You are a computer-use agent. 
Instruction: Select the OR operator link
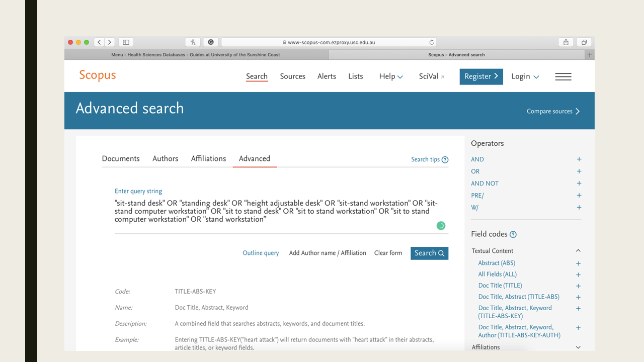(x=475, y=171)
